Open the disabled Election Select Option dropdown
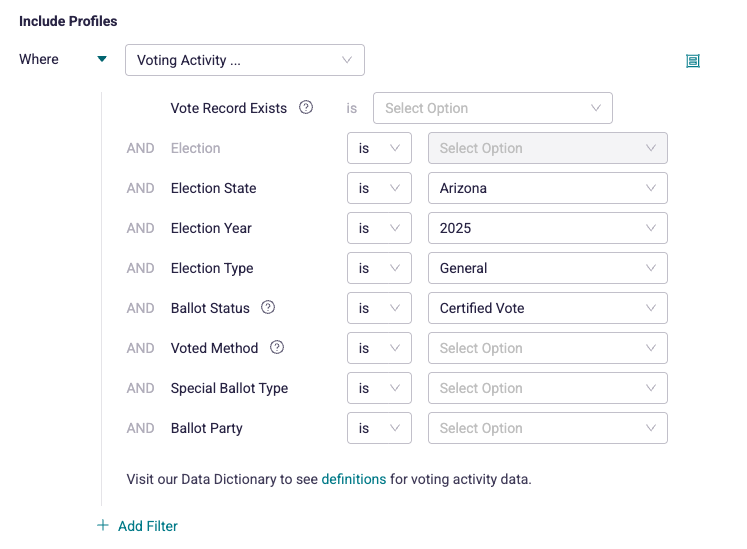Viewport: 747px width, 549px height. click(x=548, y=148)
